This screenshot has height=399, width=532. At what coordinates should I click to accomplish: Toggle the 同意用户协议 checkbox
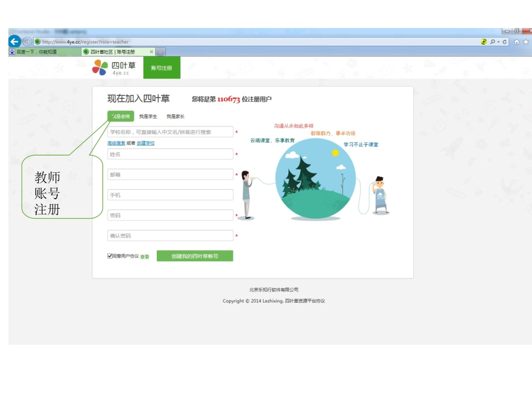click(110, 256)
